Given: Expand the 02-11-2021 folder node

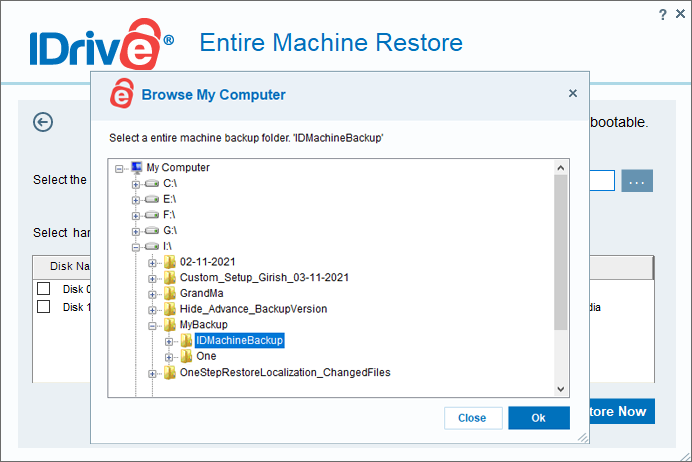Looking at the screenshot, I should point(153,262).
